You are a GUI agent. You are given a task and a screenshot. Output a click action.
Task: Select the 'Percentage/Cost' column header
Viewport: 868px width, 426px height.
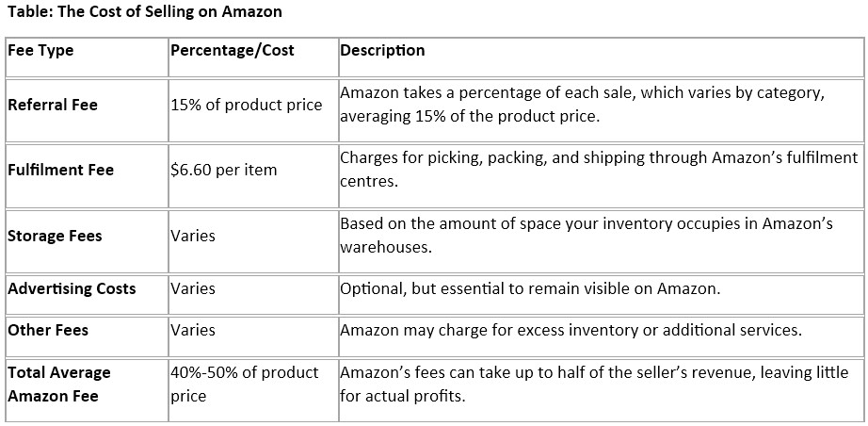232,50
